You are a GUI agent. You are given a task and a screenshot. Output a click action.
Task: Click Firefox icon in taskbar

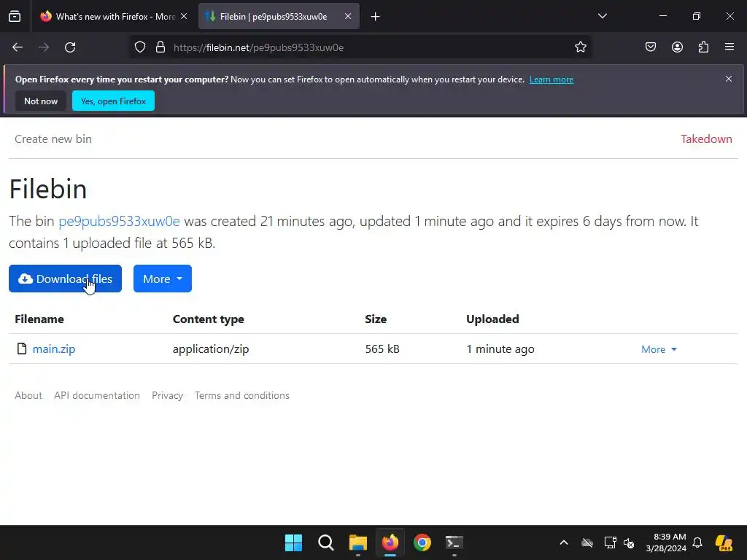tap(390, 542)
